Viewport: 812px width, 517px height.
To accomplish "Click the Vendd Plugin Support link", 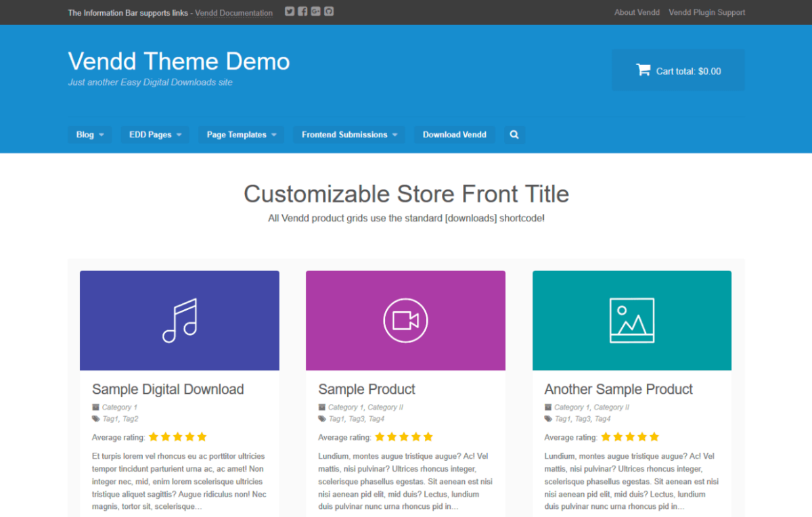I will click(706, 12).
